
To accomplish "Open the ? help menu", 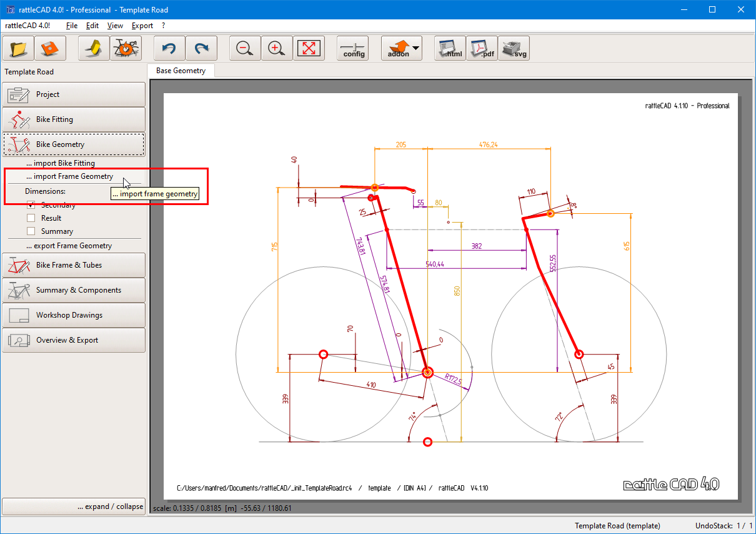I will tap(164, 26).
